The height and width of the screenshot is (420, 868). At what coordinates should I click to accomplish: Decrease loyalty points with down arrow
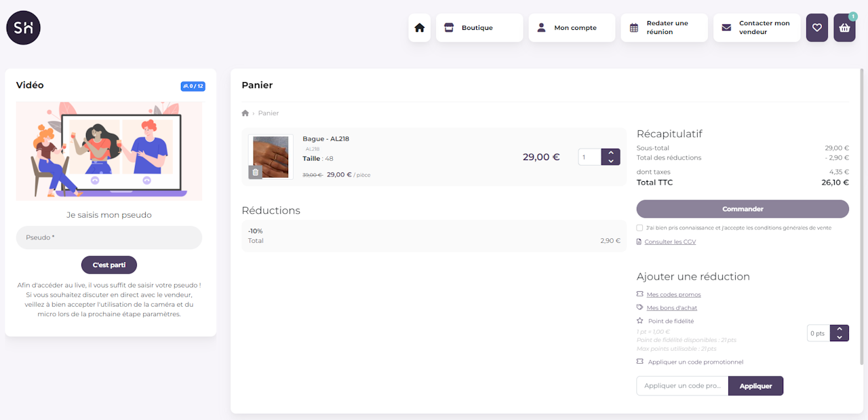pos(840,337)
